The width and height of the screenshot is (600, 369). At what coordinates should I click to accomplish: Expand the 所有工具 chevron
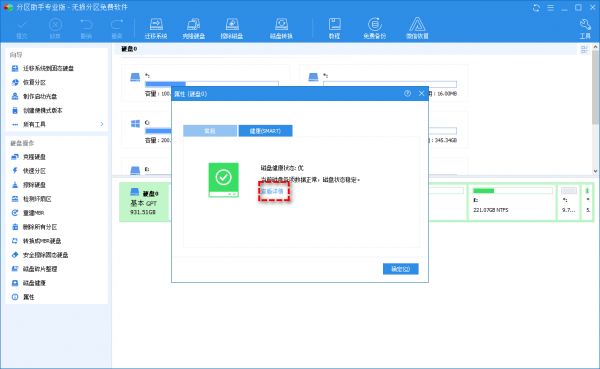click(102, 124)
